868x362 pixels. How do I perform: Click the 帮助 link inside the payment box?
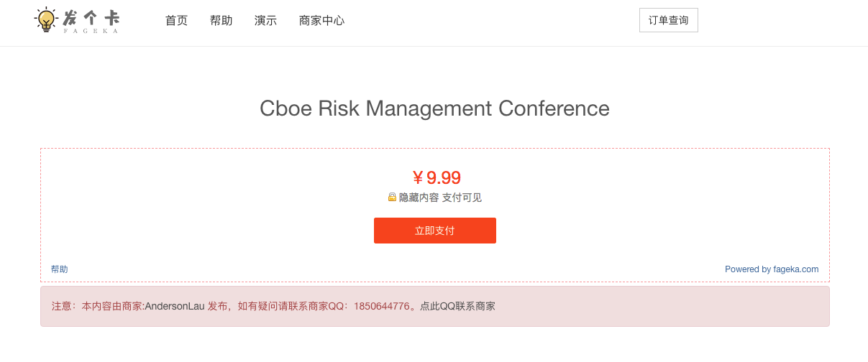[59, 269]
